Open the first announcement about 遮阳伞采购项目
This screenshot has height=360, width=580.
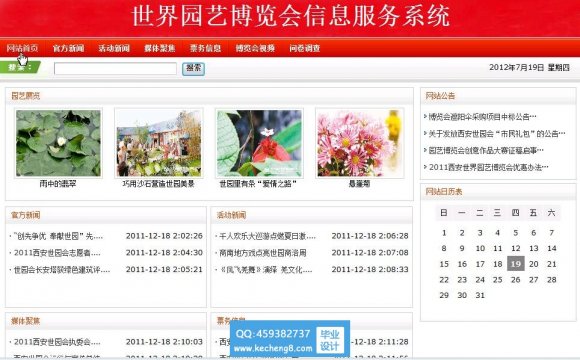coord(480,117)
